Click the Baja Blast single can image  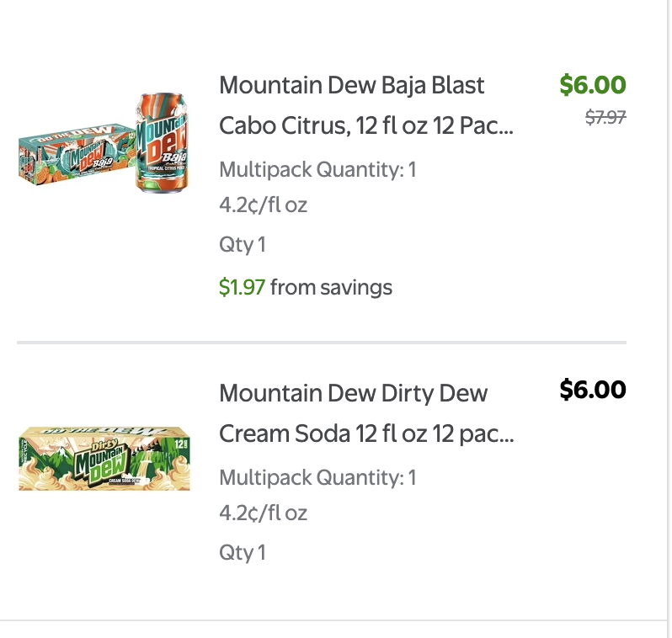tap(163, 143)
